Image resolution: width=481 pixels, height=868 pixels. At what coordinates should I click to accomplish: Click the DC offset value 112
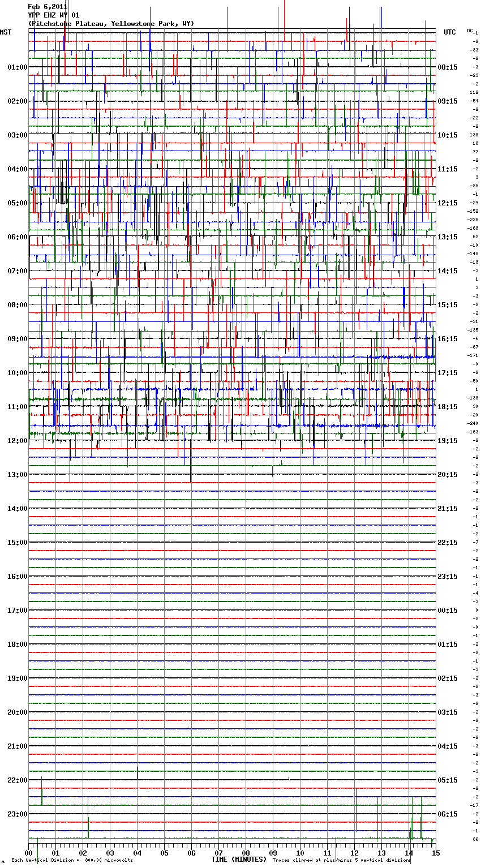coord(474,92)
